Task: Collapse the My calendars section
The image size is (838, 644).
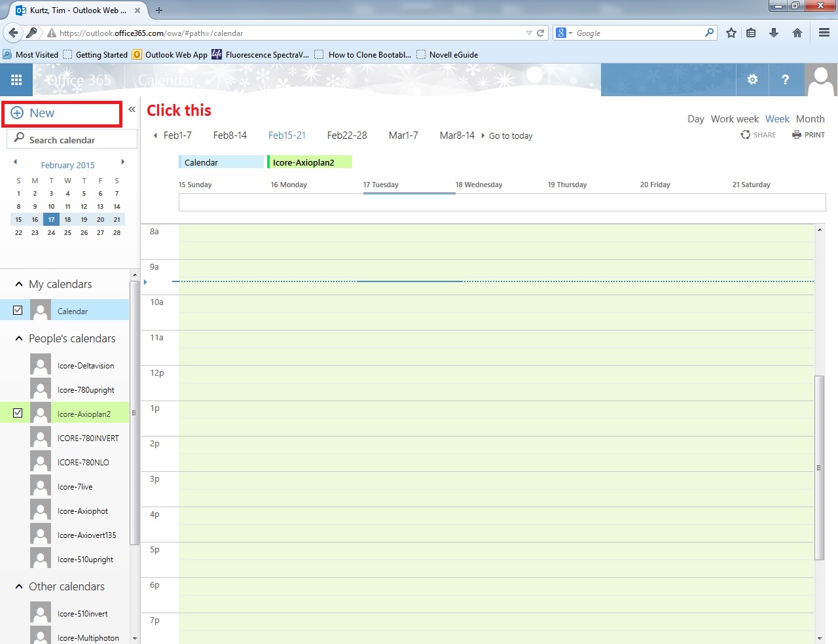Action: (x=19, y=284)
